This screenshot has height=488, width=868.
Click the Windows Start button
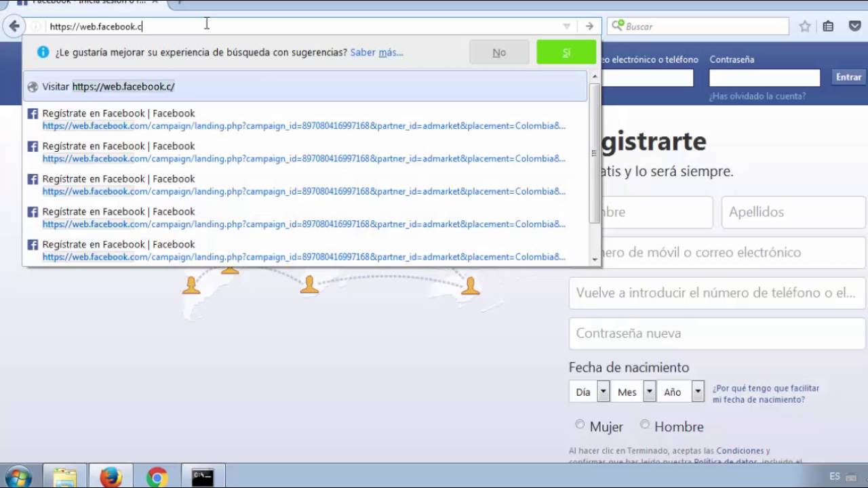18,476
